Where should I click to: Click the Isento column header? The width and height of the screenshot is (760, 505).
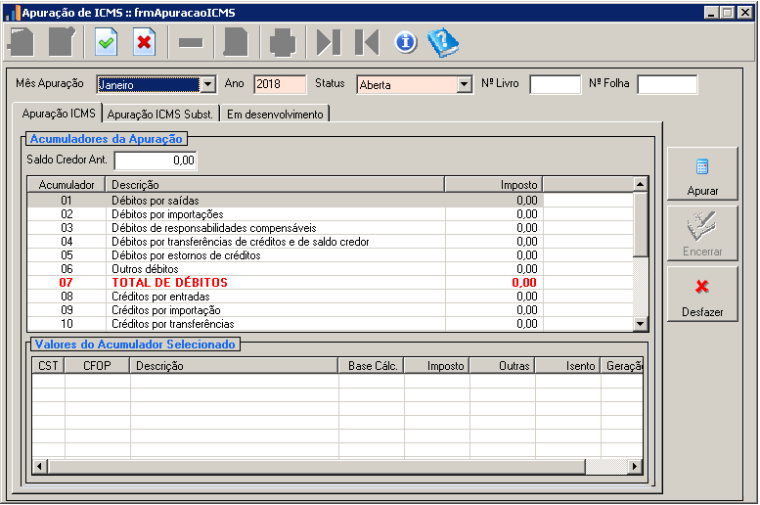tap(568, 366)
